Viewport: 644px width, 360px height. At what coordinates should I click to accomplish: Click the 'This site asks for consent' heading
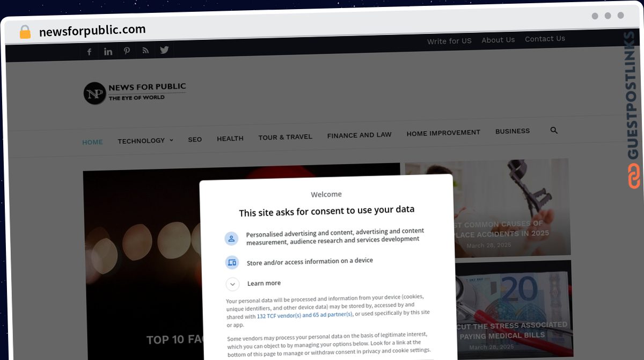pos(327,211)
